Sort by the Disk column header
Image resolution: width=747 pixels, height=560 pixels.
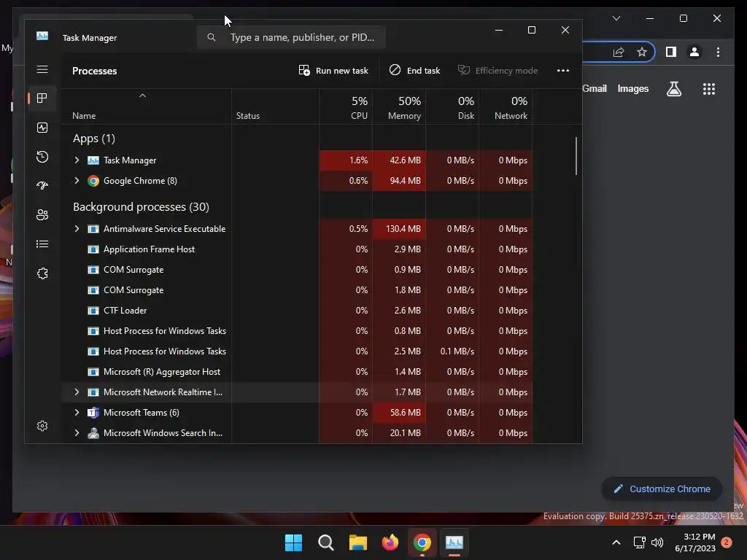pos(452,108)
